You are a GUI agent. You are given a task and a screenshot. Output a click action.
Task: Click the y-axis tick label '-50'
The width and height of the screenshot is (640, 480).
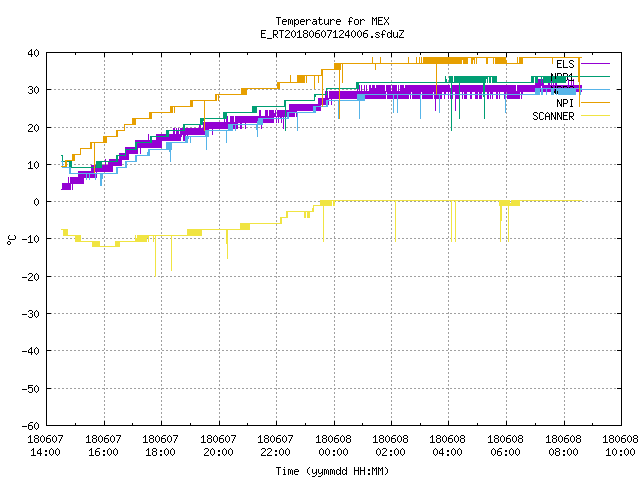(31, 389)
